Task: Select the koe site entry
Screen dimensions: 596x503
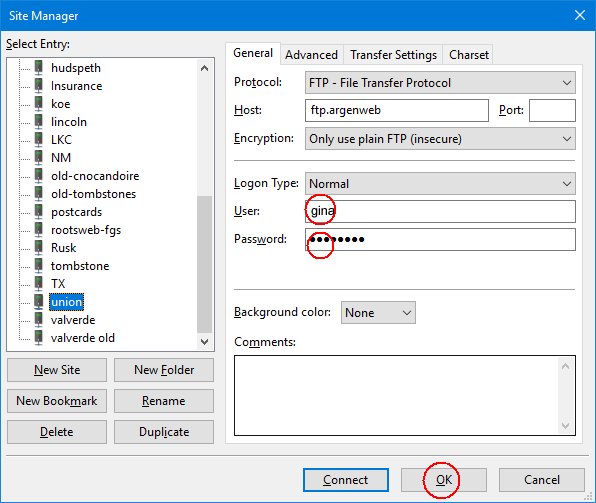Action: coord(60,103)
